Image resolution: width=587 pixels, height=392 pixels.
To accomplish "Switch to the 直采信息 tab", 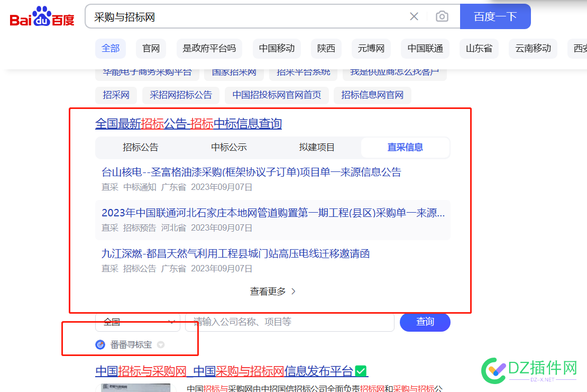I will (405, 147).
